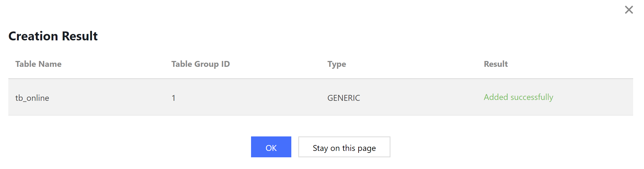Screen dimensions: 644x169
Task: Click the word Group in the column header
Action: [207, 64]
